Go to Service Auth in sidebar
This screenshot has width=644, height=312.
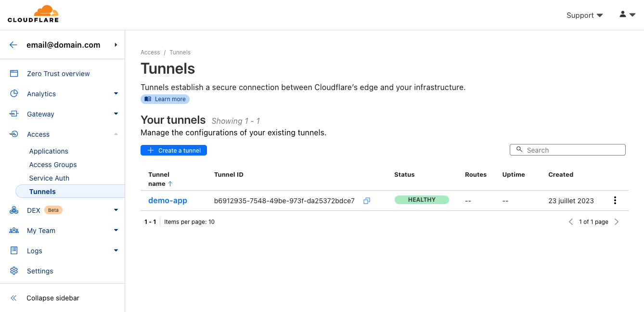[x=49, y=178]
